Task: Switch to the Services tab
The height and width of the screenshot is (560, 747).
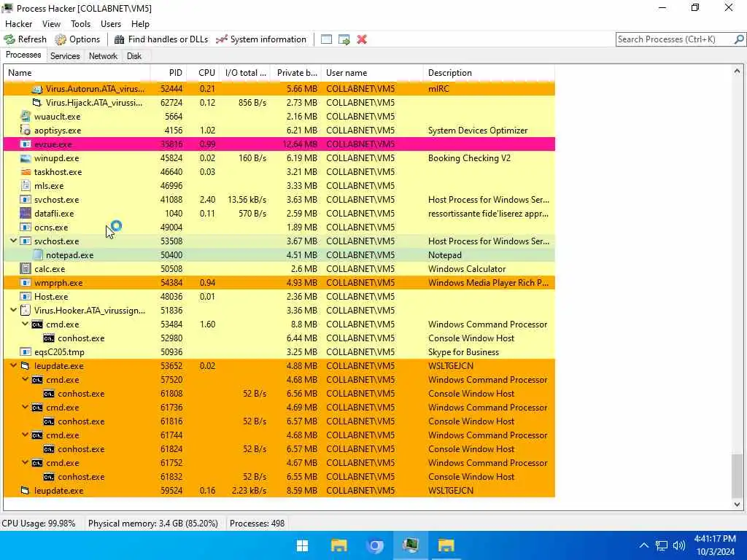Action: pos(65,56)
